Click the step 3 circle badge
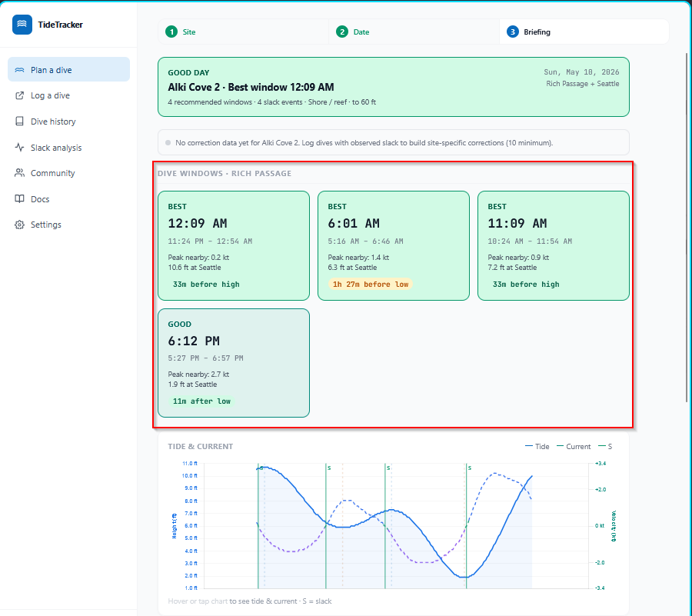This screenshot has width=692, height=616. [512, 32]
